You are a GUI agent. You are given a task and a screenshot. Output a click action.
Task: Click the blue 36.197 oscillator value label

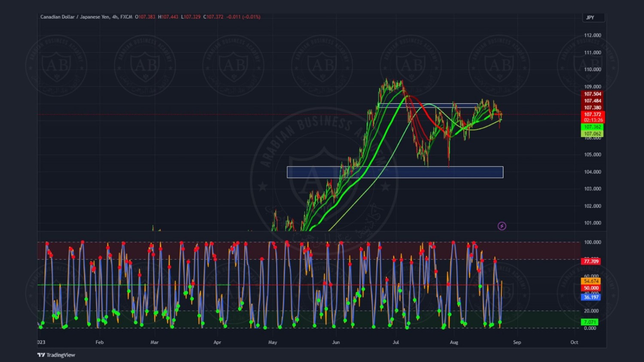tap(591, 297)
